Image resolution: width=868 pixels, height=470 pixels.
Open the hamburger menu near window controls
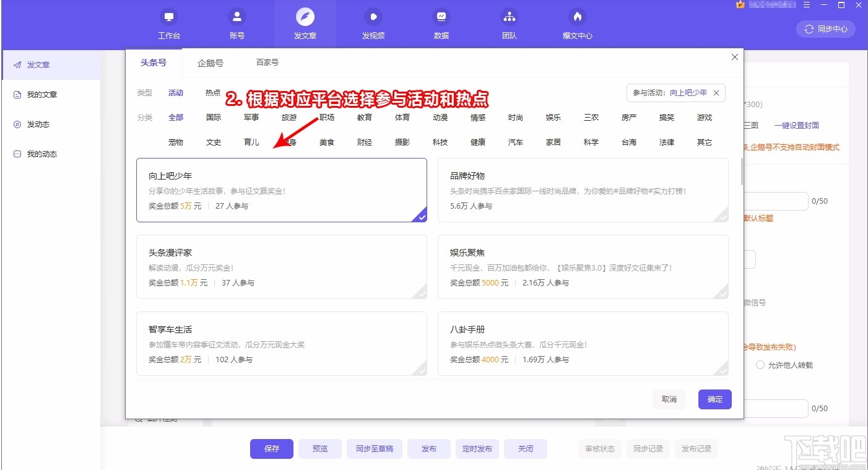pyautogui.click(x=807, y=6)
